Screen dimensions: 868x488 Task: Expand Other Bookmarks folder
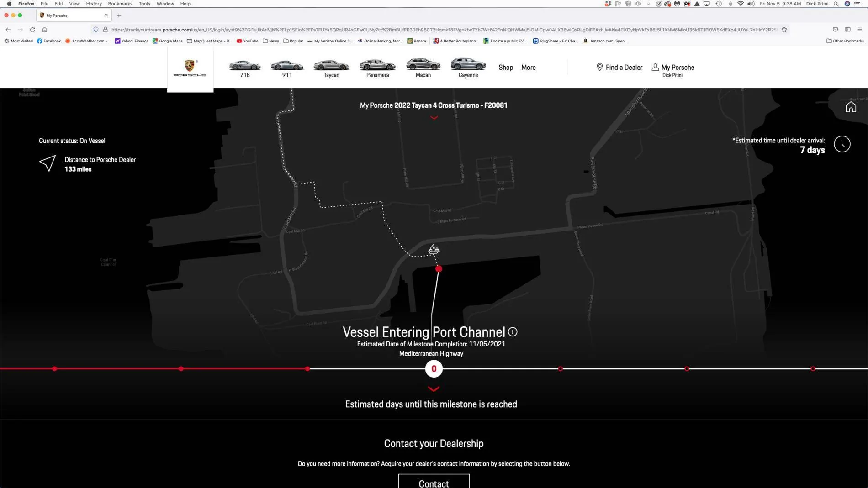pyautogui.click(x=845, y=41)
